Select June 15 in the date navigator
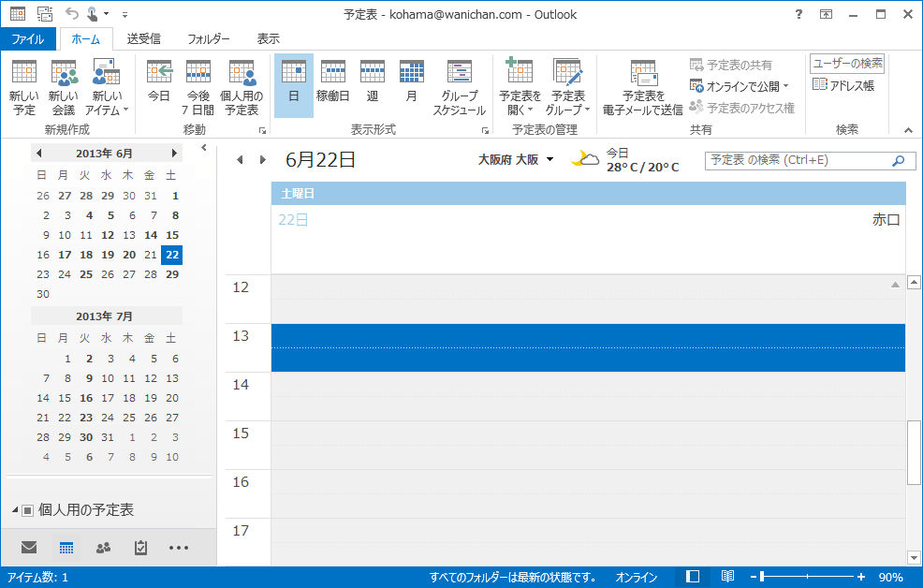The image size is (923, 588). [x=172, y=235]
